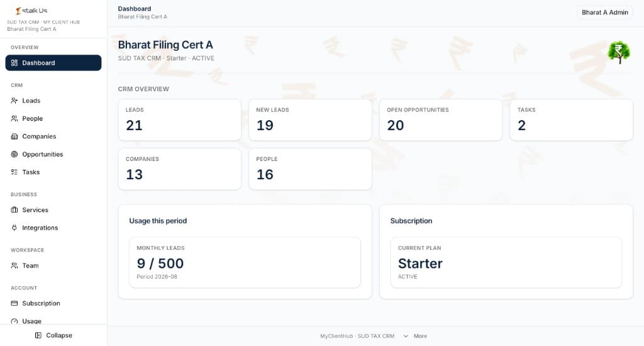The image size is (644, 346).
Task: Open Subscription under Account
Action: [53, 303]
